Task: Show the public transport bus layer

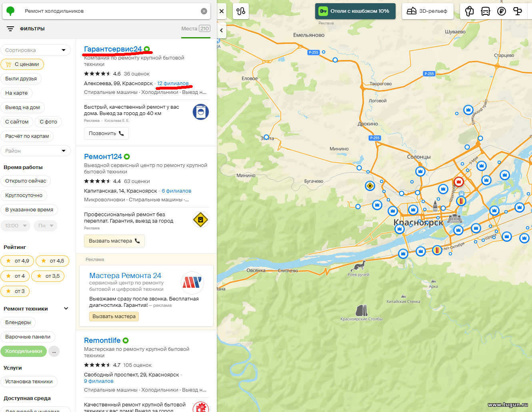Action: click(x=486, y=11)
